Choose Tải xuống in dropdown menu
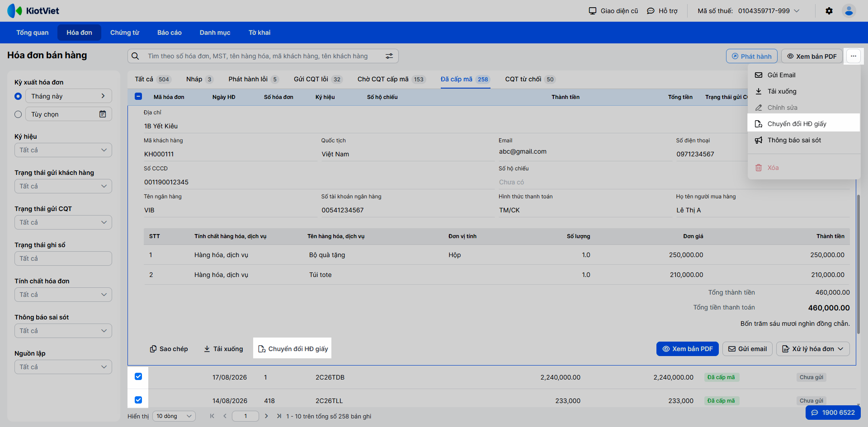868x427 pixels. coord(804,91)
